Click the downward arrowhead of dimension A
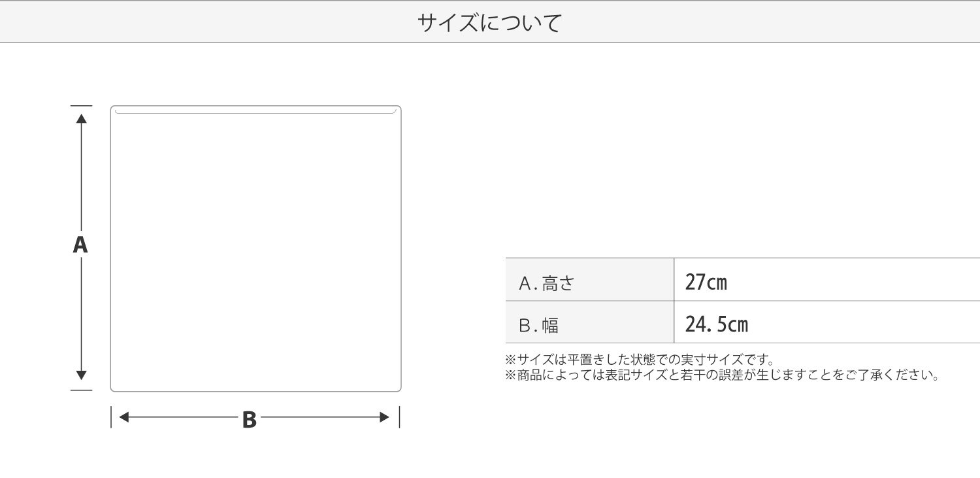Image resolution: width=980 pixels, height=478 pixels. (81, 375)
